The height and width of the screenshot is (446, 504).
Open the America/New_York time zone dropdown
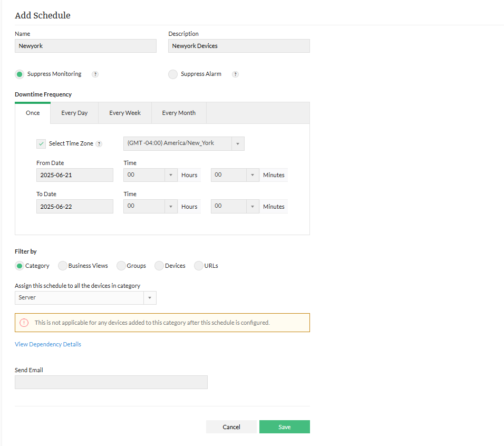pos(184,143)
